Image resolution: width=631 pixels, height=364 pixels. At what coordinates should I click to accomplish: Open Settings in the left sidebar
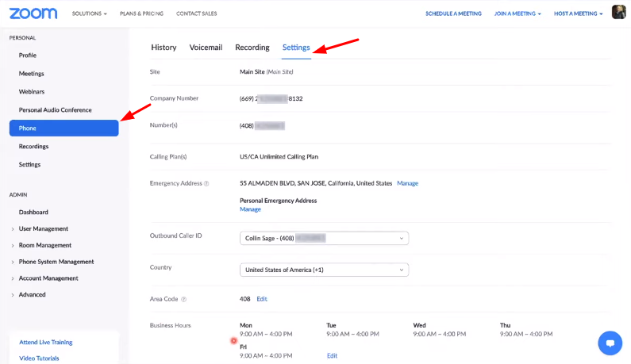tap(29, 164)
